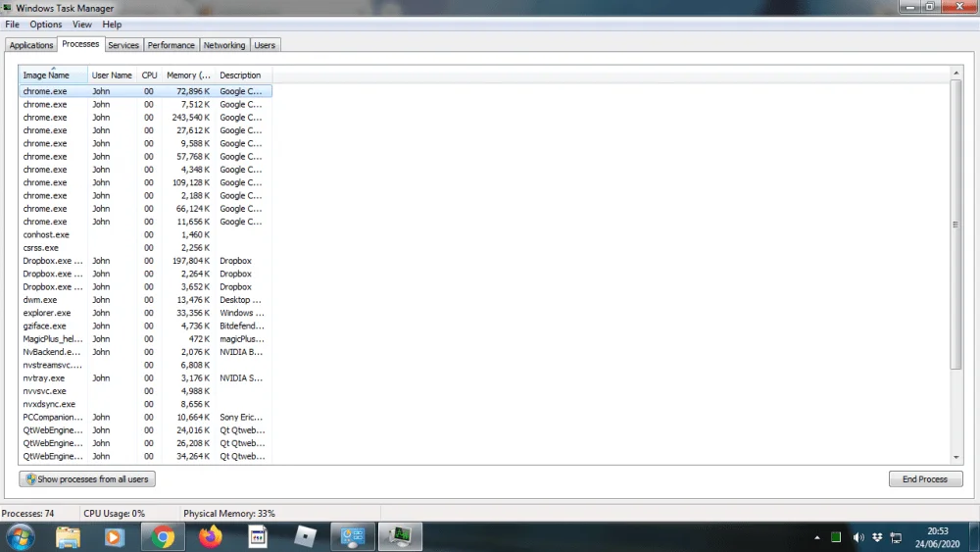Open the white square app taskbar icon
The image size is (980, 552).
[x=305, y=537]
